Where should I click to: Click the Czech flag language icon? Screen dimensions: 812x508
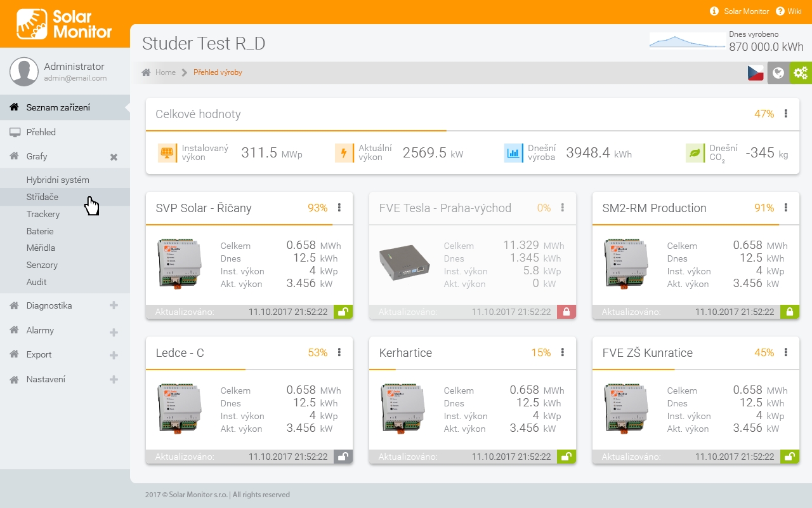756,73
